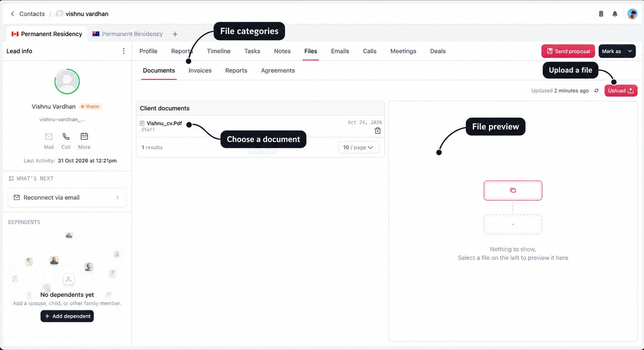Screen dimensions: 644x350
Task: Open the user avatar in the top-right corner
Action: (x=632, y=14)
